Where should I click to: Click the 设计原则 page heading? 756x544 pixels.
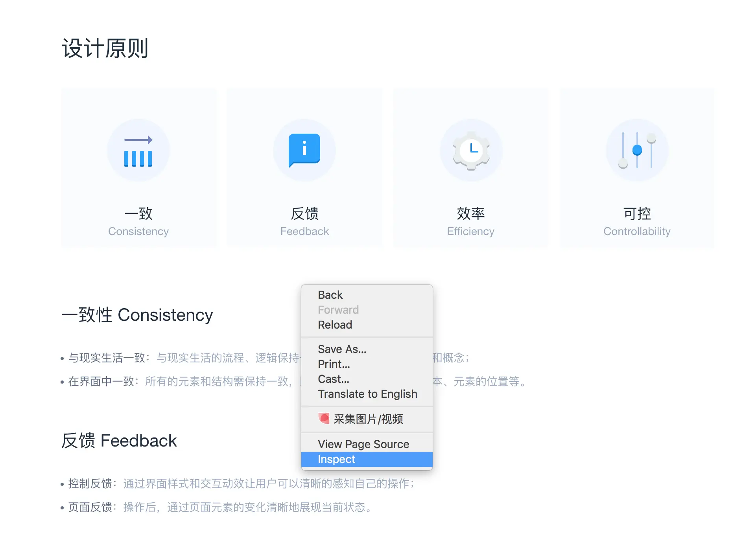point(105,48)
